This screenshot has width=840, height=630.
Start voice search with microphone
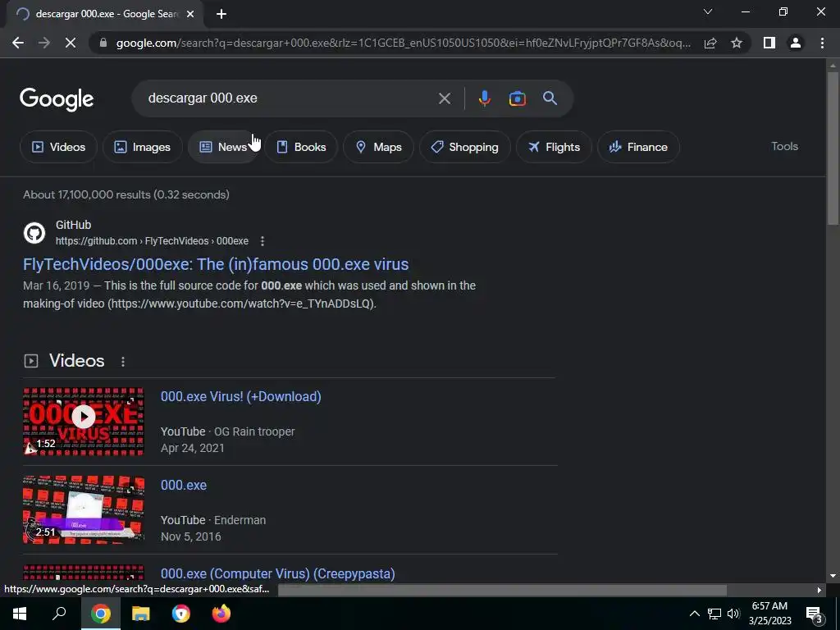pyautogui.click(x=484, y=98)
